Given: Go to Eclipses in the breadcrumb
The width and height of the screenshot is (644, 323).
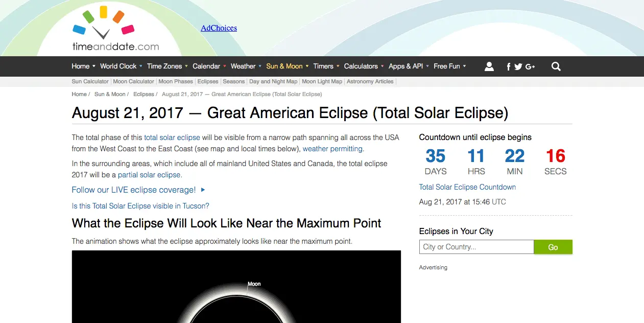Looking at the screenshot, I should click(144, 94).
